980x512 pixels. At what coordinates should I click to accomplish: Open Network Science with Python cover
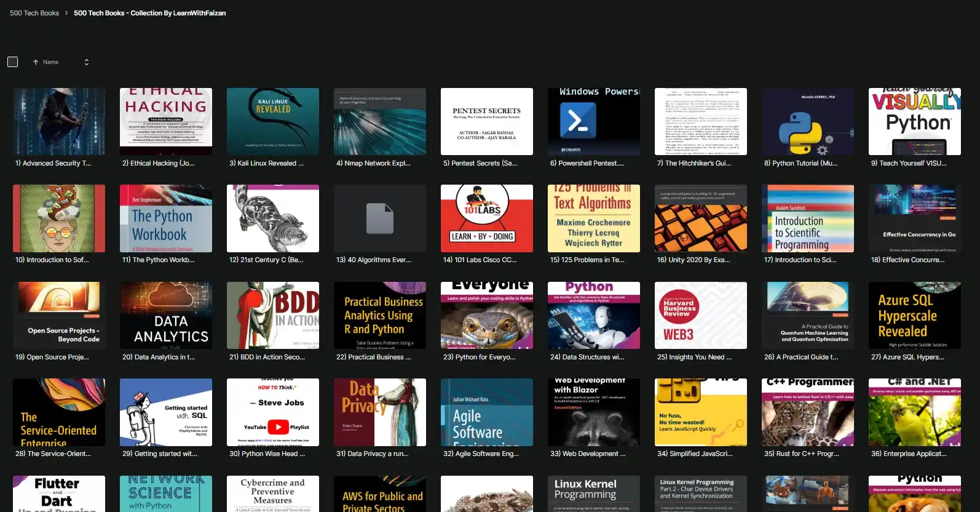click(x=166, y=494)
